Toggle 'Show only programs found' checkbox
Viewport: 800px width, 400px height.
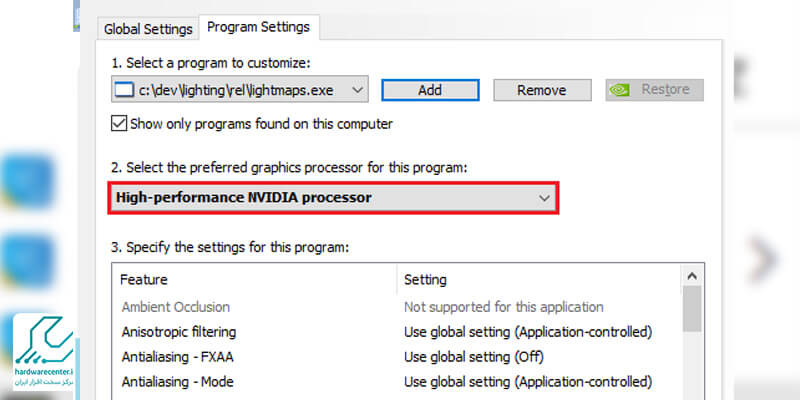click(x=119, y=124)
